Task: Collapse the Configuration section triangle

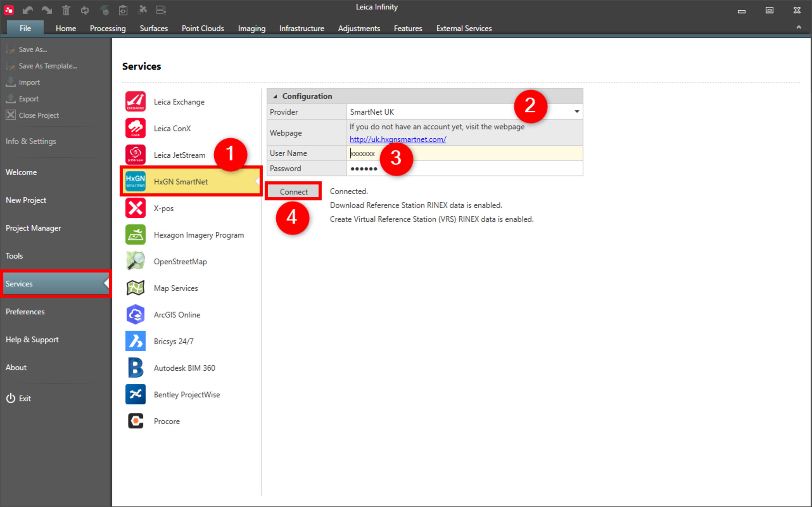Action: [275, 97]
